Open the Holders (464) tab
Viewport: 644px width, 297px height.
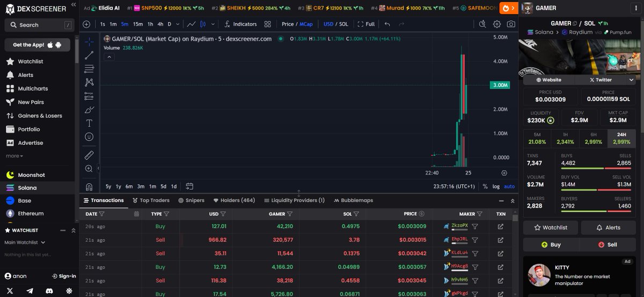pos(234,201)
